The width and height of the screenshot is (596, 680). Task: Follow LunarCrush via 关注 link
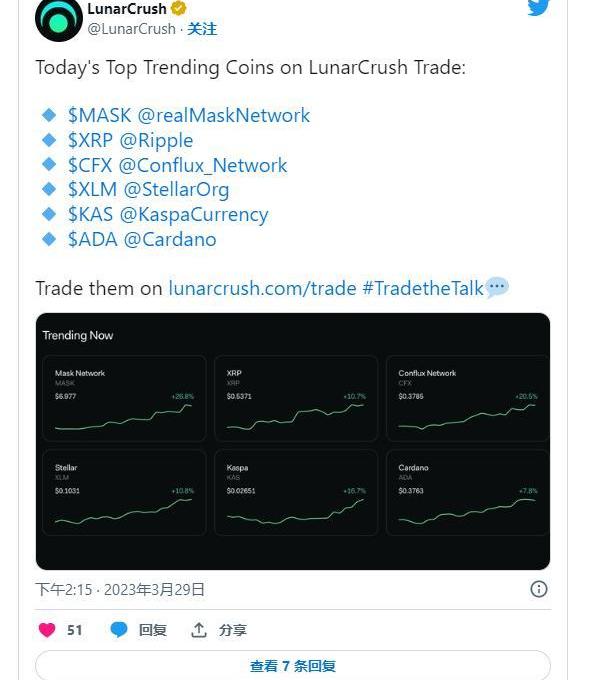click(202, 29)
